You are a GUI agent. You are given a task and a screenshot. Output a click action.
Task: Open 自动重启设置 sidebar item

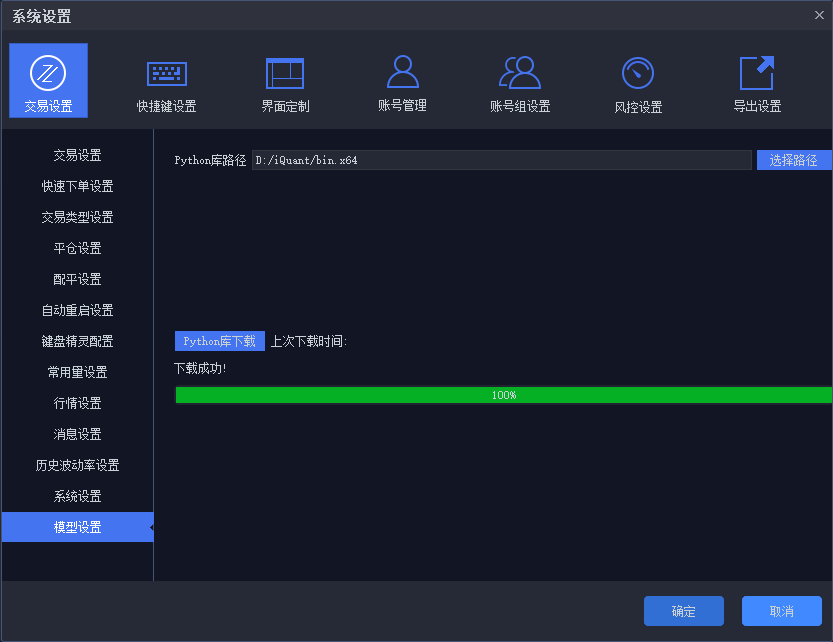77,310
